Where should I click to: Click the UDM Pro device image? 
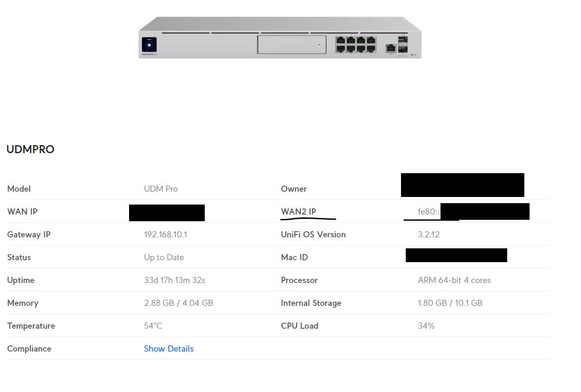(x=280, y=38)
